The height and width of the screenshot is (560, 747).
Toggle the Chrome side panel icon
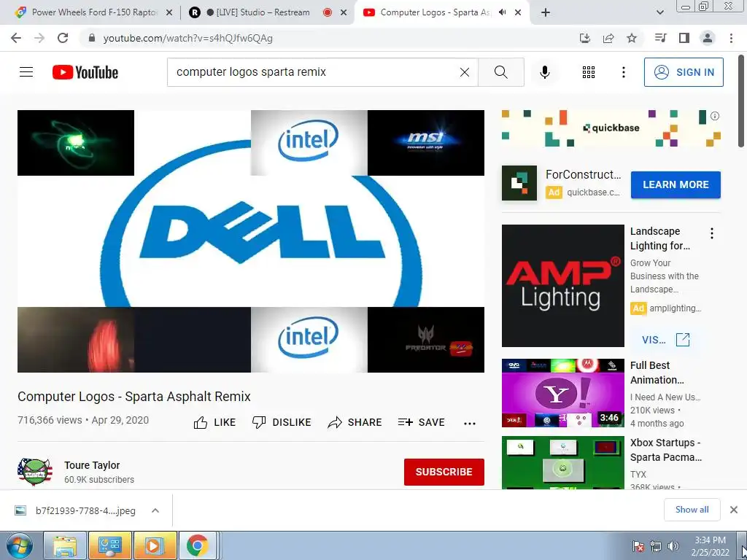[684, 38]
